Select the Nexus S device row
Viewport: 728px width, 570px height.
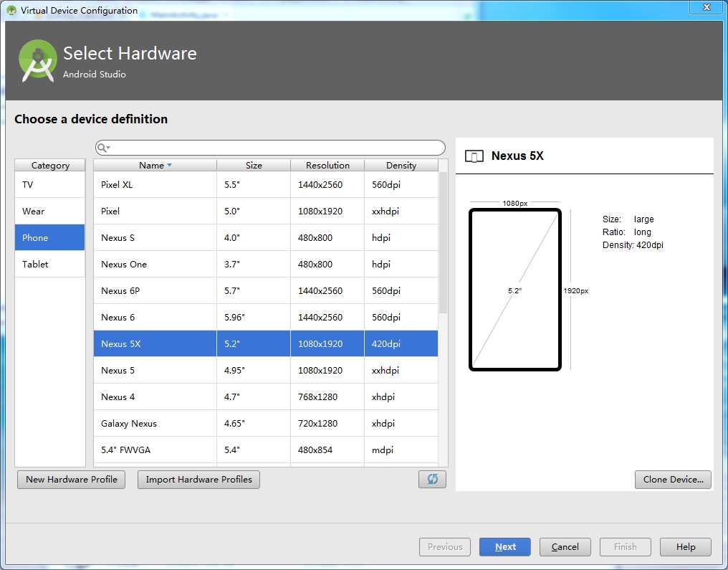coord(266,237)
